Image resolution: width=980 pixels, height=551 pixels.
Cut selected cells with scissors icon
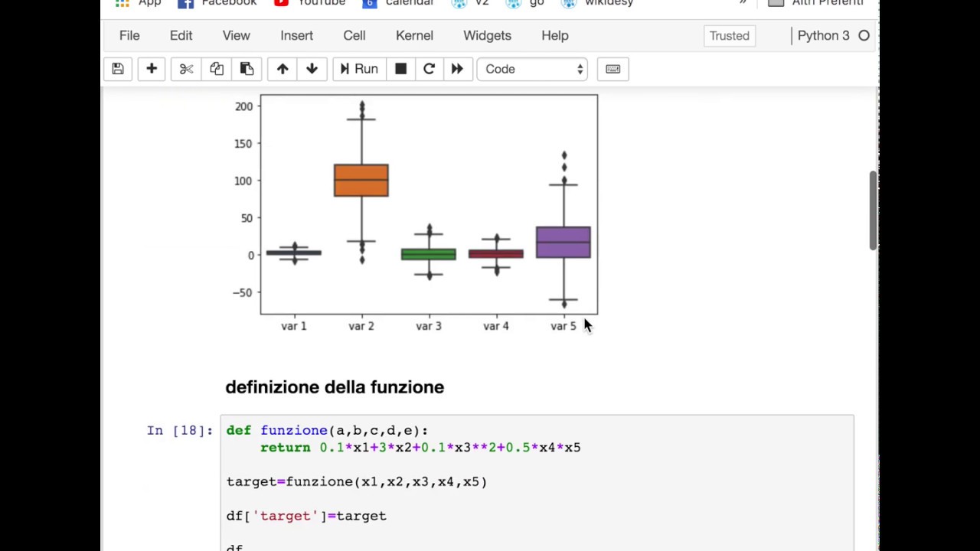click(x=186, y=69)
